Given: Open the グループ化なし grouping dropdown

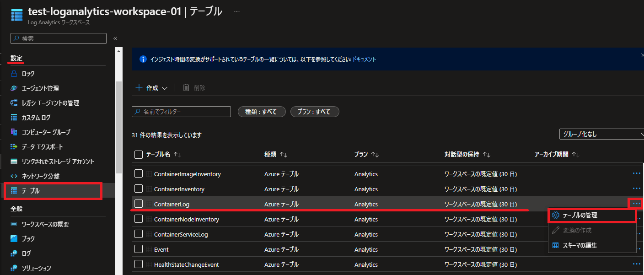Looking at the screenshot, I should tap(601, 134).
